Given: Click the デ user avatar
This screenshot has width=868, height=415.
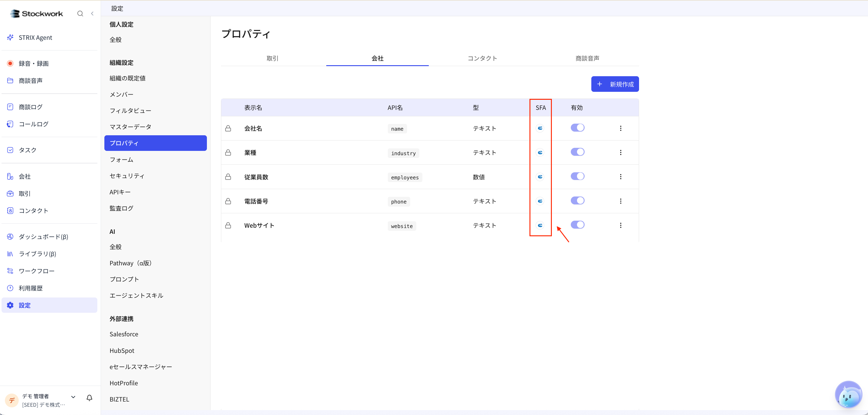Looking at the screenshot, I should coord(12,400).
